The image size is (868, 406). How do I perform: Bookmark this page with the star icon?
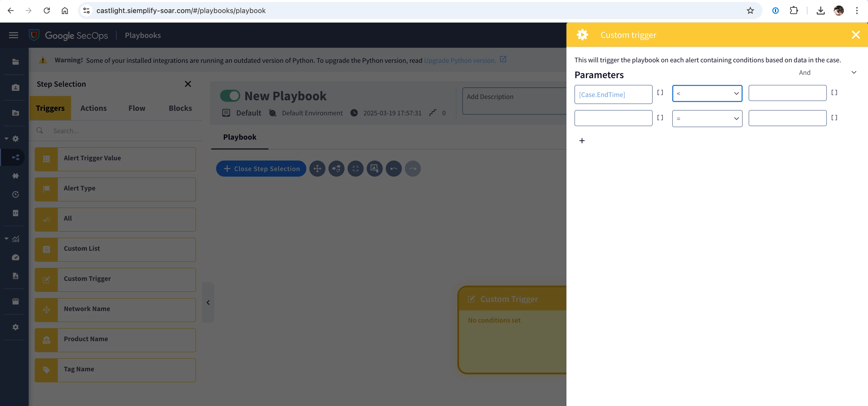coord(750,11)
